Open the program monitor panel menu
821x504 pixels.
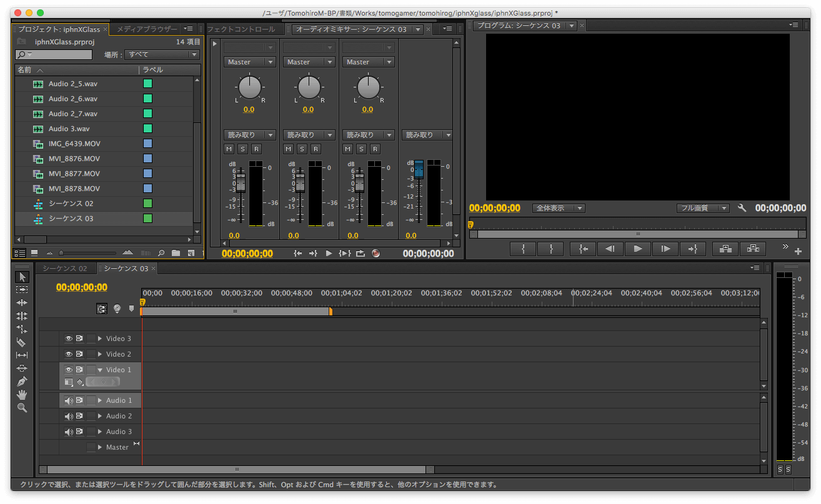(795, 25)
